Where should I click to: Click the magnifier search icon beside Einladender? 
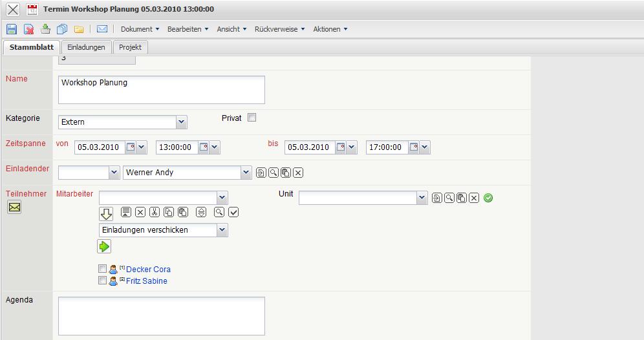[x=273, y=173]
